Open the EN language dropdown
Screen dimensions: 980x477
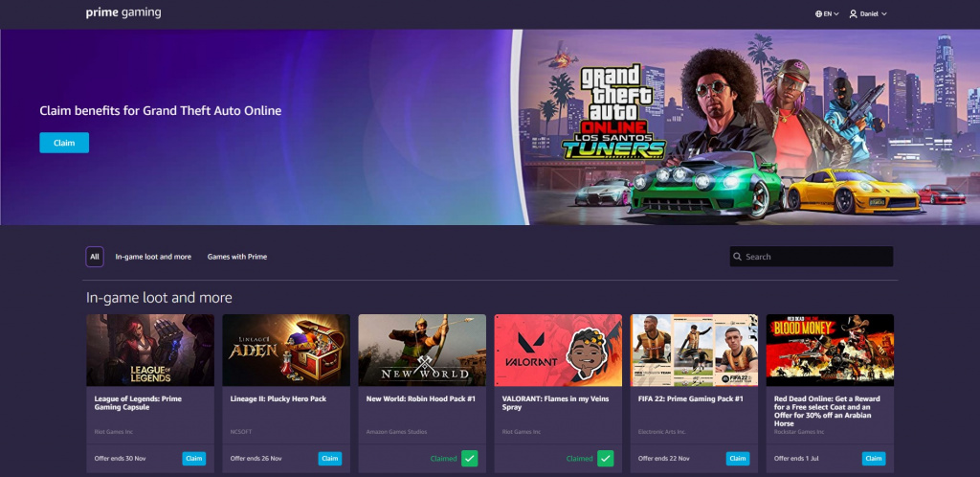click(x=827, y=13)
